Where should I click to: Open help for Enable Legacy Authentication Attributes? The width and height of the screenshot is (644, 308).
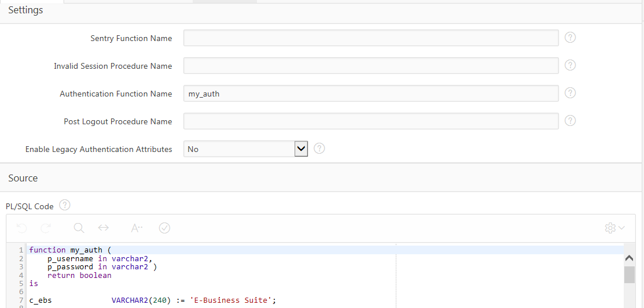(x=319, y=149)
